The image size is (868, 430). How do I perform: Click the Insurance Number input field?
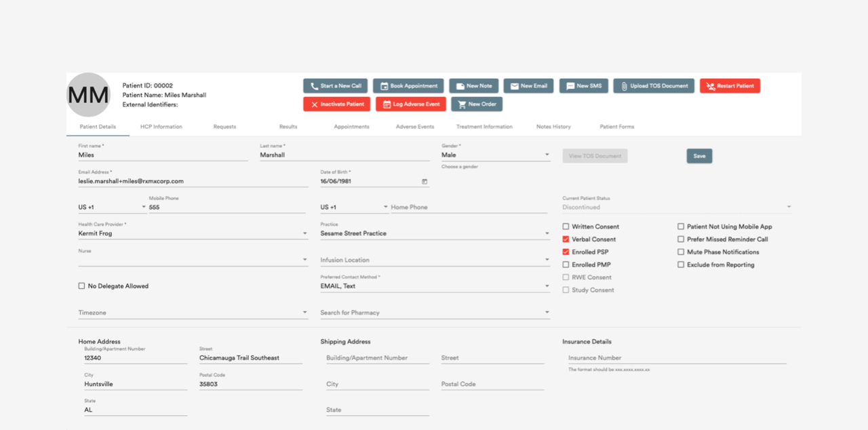676,358
